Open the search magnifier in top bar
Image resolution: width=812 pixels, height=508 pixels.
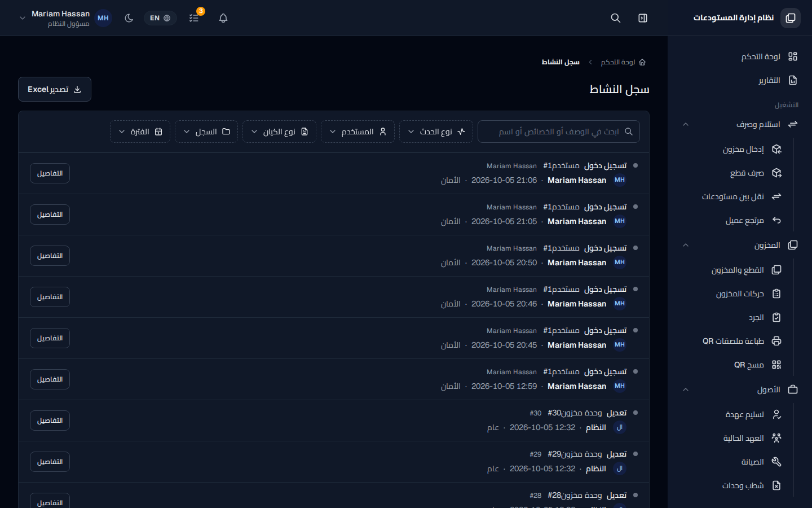[x=616, y=18]
